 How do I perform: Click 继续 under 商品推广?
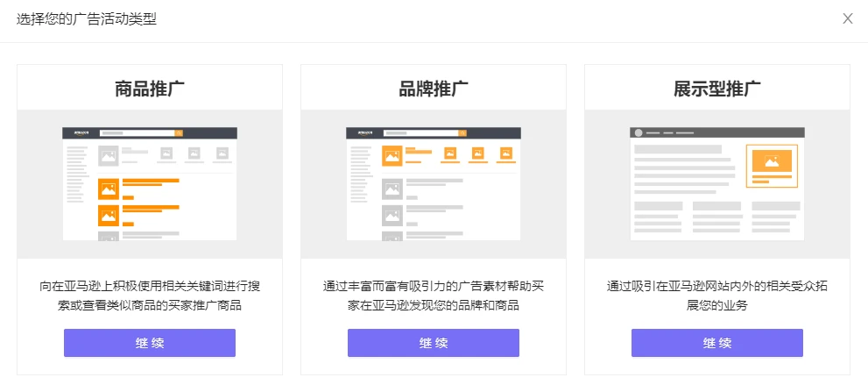(150, 343)
